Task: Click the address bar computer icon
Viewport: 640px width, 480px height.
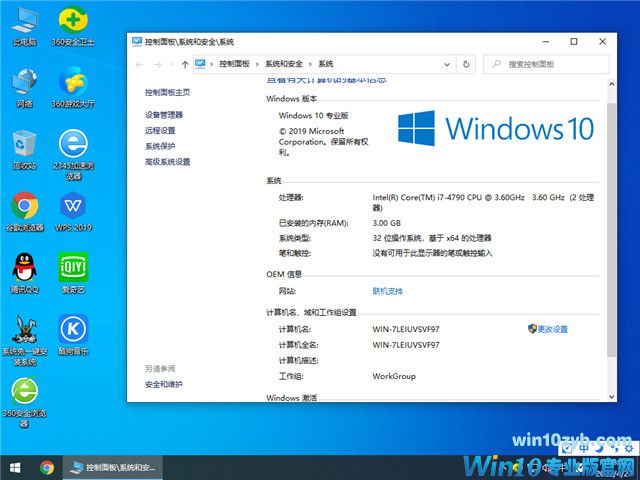Action: [x=200, y=64]
